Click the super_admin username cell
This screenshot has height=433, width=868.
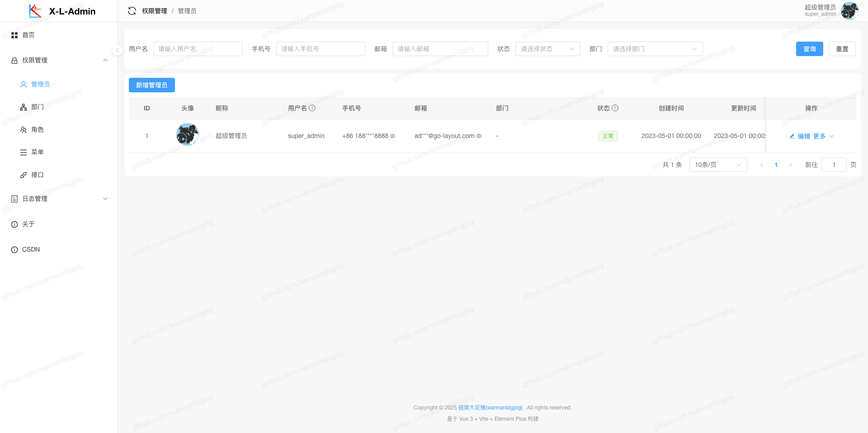coord(306,136)
